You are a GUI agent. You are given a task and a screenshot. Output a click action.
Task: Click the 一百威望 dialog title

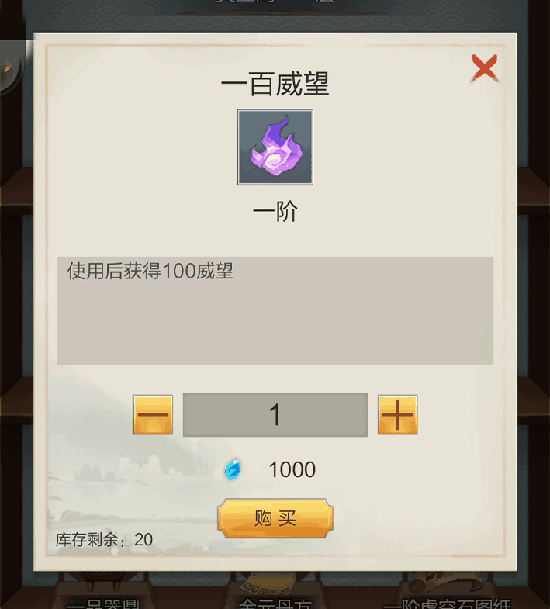(275, 84)
